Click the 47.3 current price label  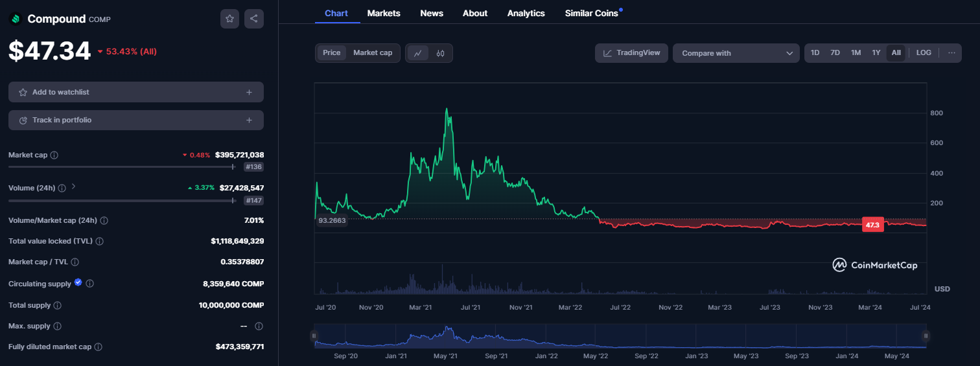click(x=872, y=225)
